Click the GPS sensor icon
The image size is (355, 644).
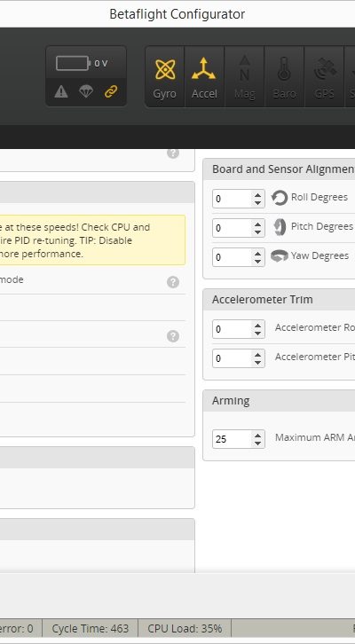[324, 77]
